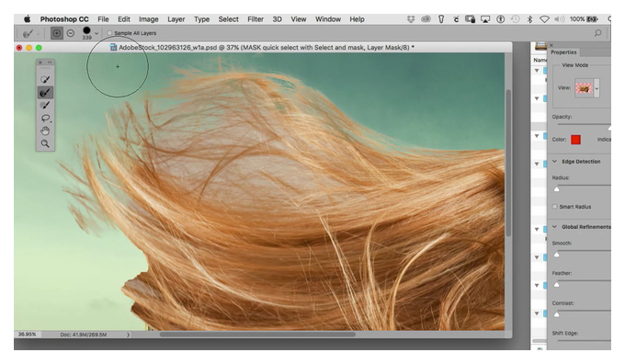Screen dimensions: 625x364
Task: Click the Wi-Fi menu bar icon
Action: (544, 19)
